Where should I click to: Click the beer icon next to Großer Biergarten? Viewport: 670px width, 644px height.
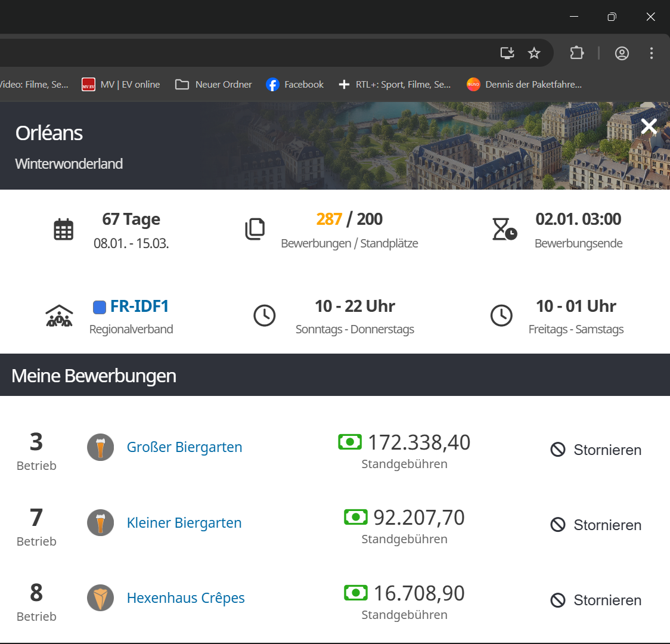100,447
